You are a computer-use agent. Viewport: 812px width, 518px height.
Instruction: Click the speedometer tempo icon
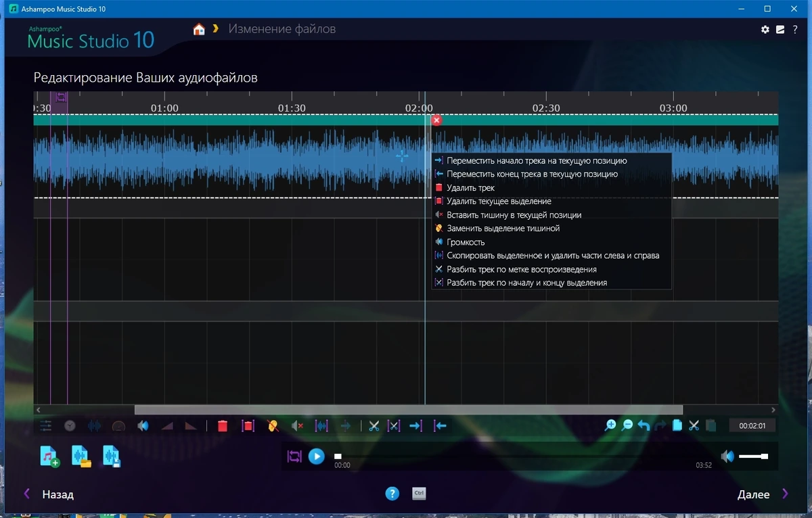click(118, 426)
